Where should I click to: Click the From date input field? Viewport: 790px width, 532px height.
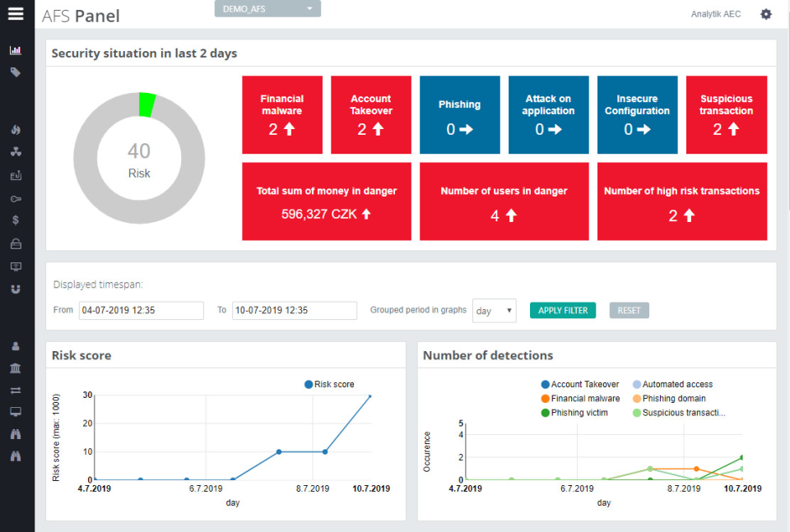pos(142,311)
